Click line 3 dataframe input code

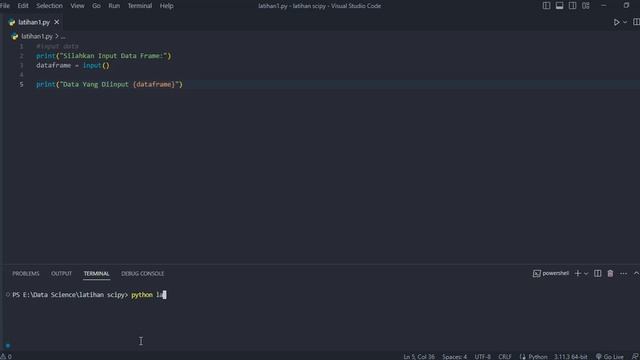pos(73,65)
